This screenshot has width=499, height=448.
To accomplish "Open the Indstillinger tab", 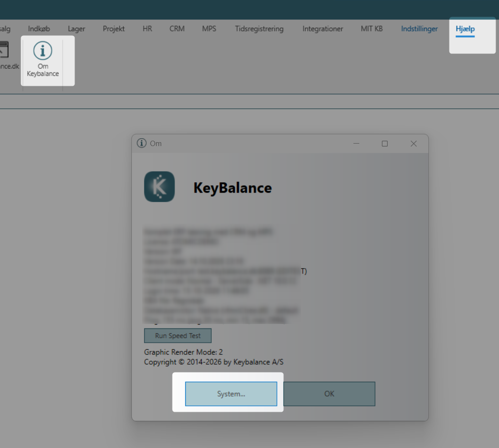I will click(x=419, y=29).
